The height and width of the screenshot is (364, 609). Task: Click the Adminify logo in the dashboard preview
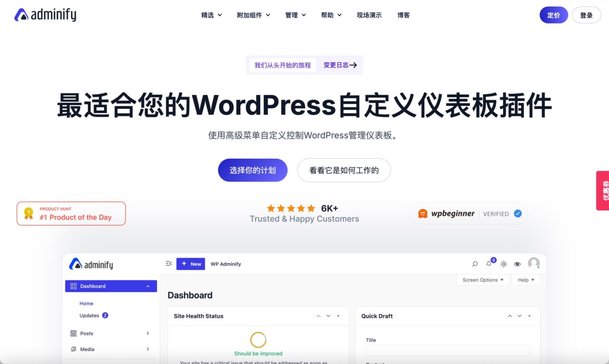point(91,264)
